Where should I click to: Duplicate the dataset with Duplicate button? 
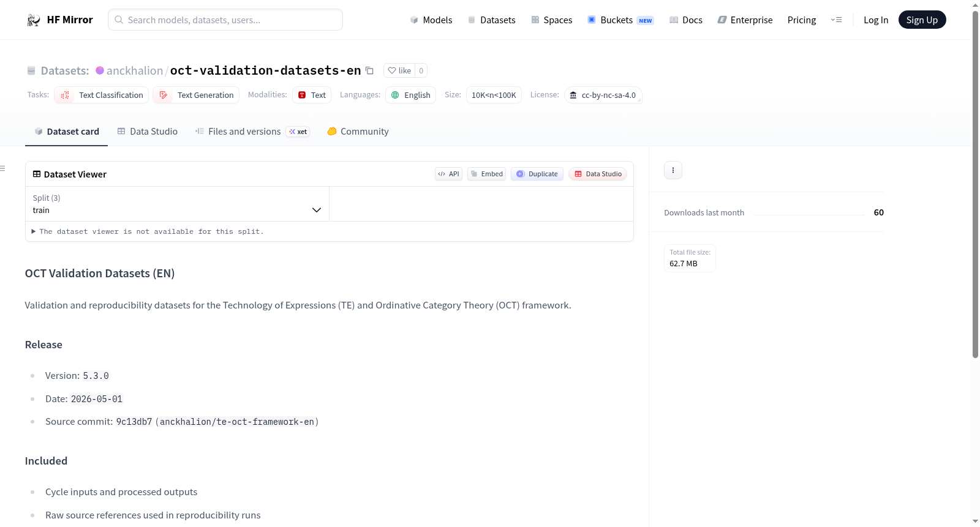[x=537, y=174]
